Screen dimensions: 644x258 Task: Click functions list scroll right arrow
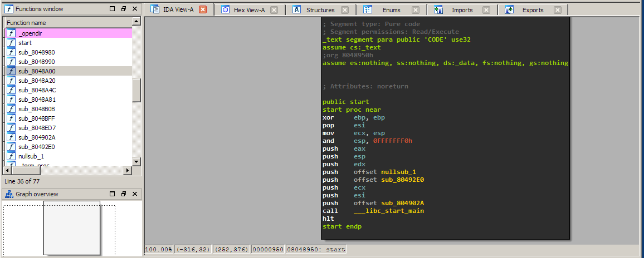[128, 170]
